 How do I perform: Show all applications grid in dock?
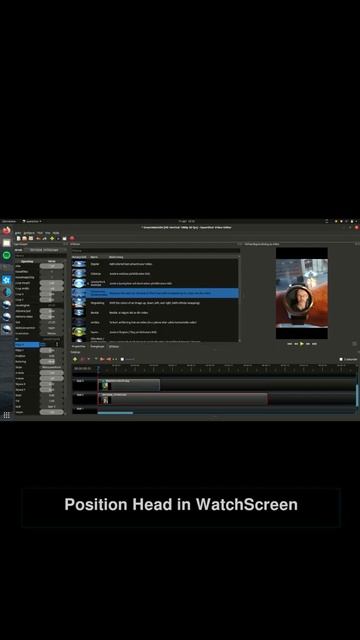coord(7,415)
